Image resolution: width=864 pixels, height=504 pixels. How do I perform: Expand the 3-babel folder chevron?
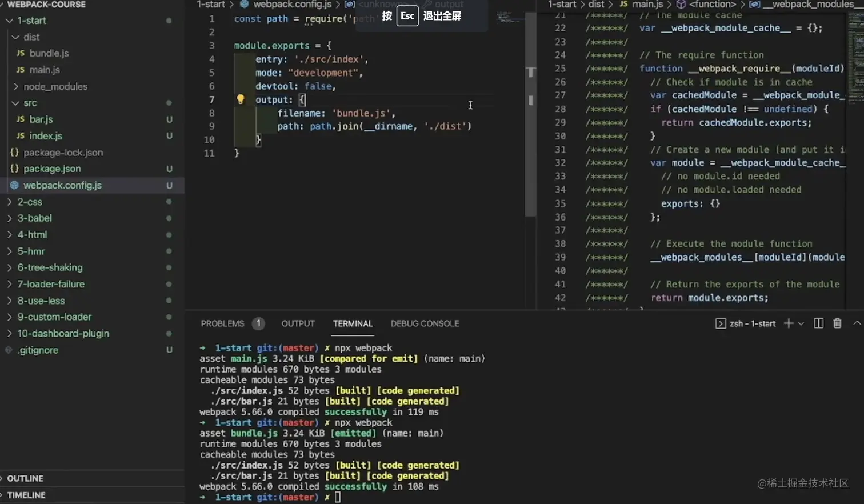click(9, 218)
